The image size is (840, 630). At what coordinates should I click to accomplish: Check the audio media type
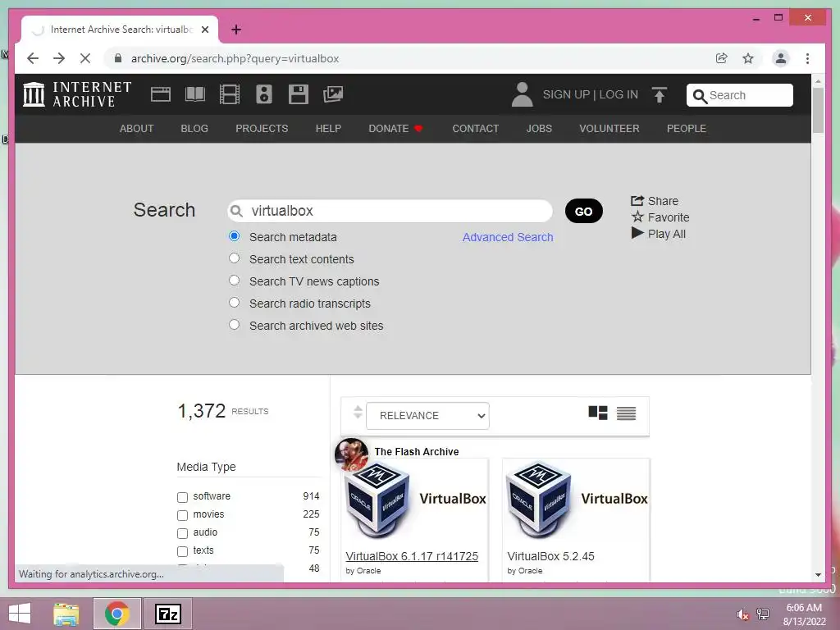coord(182,533)
